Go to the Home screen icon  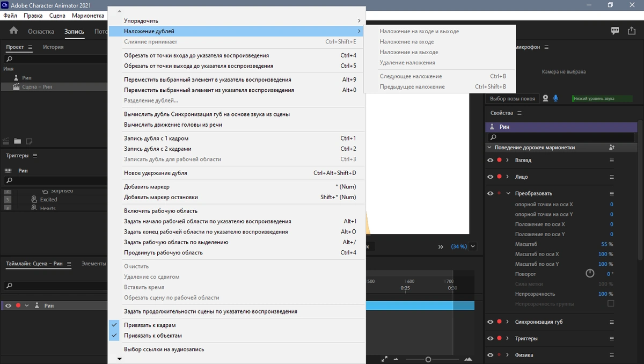pos(13,31)
